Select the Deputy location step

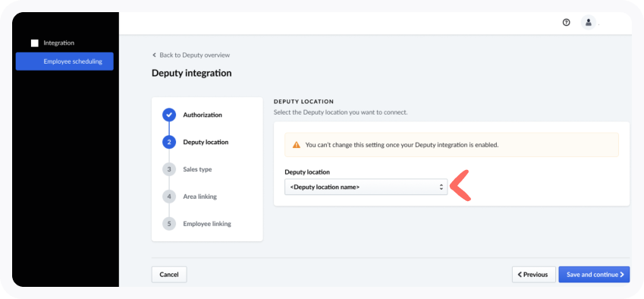[x=206, y=142]
